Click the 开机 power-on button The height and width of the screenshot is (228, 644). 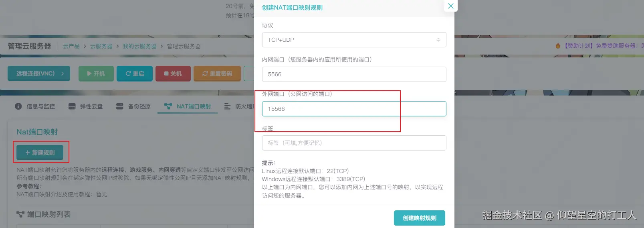96,73
